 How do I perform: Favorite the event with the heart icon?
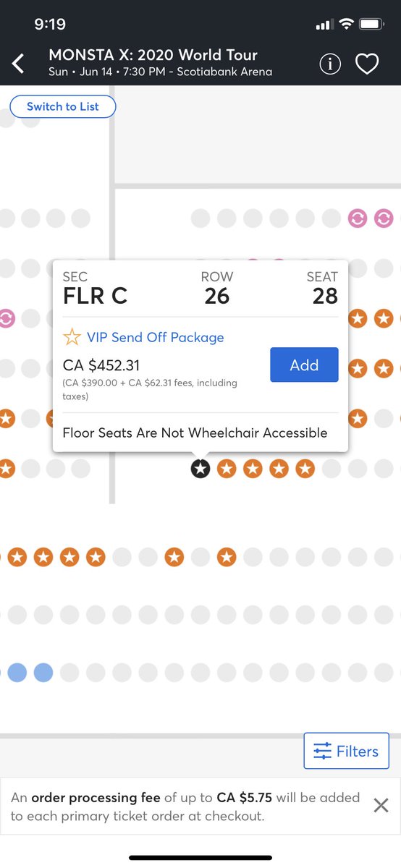tap(367, 64)
